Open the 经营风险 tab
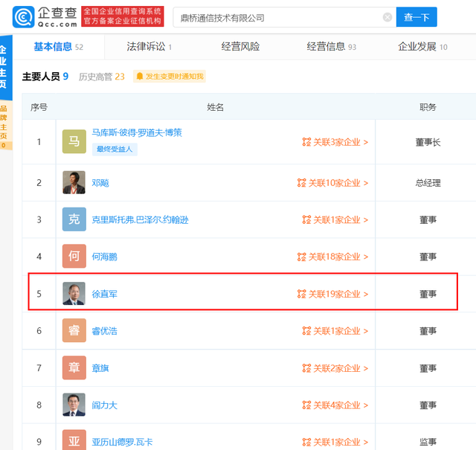Image resolution: width=476 pixels, height=450 pixels. [x=240, y=47]
